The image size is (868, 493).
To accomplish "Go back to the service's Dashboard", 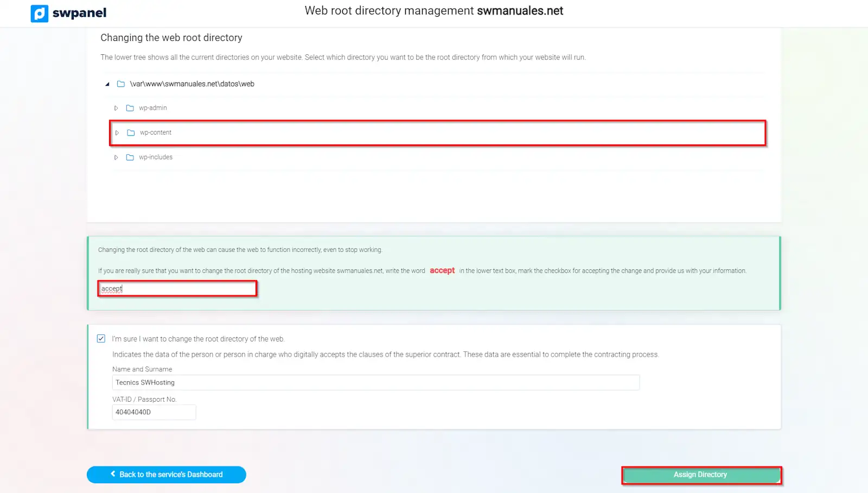I will [167, 475].
